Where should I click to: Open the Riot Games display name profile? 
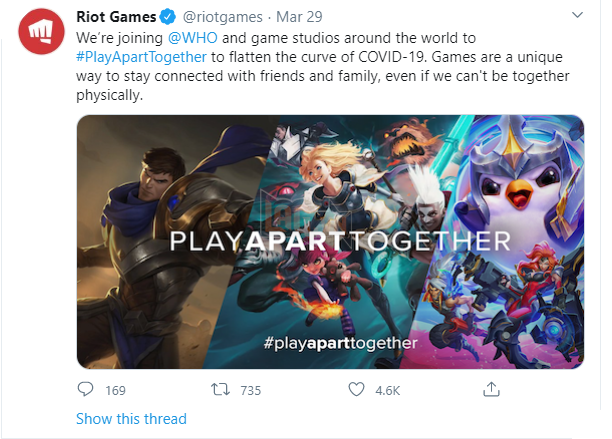[x=115, y=17]
